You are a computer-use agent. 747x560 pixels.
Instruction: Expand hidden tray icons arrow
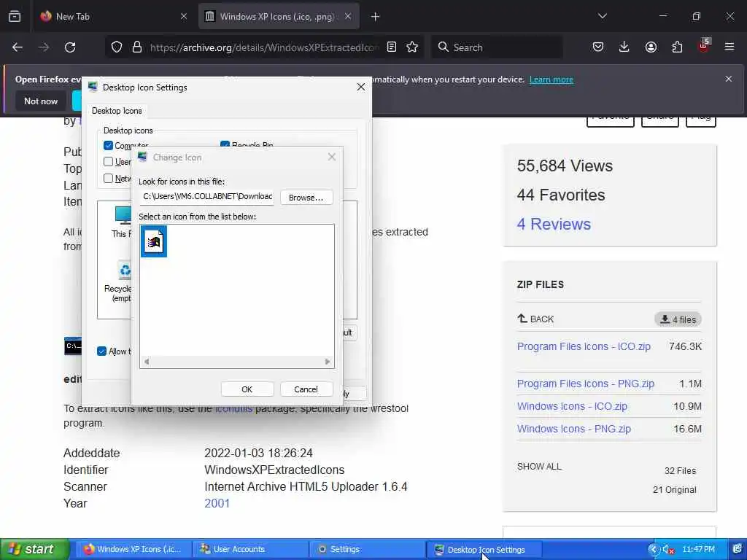[x=653, y=550]
